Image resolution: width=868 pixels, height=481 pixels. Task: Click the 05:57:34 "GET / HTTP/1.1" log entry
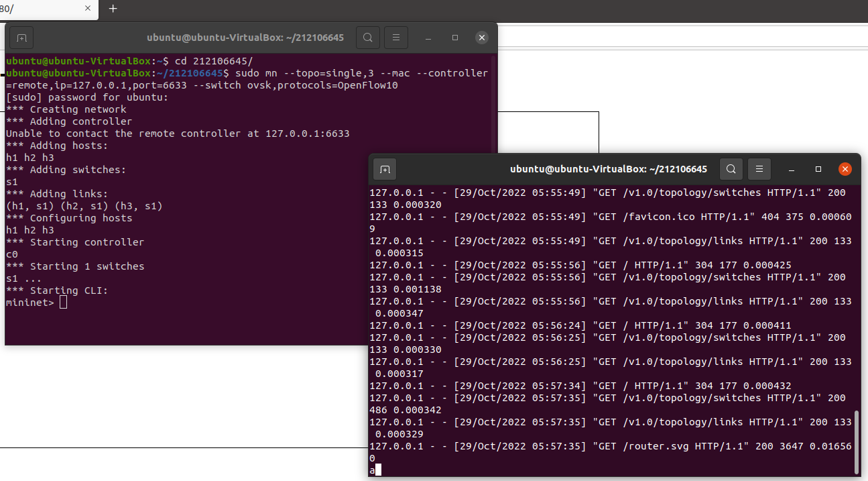point(580,386)
